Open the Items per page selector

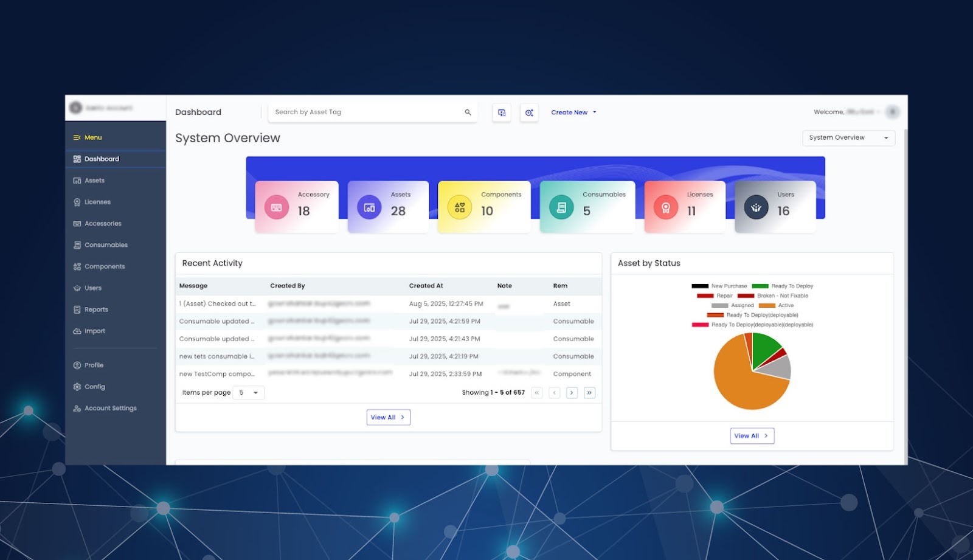point(248,393)
